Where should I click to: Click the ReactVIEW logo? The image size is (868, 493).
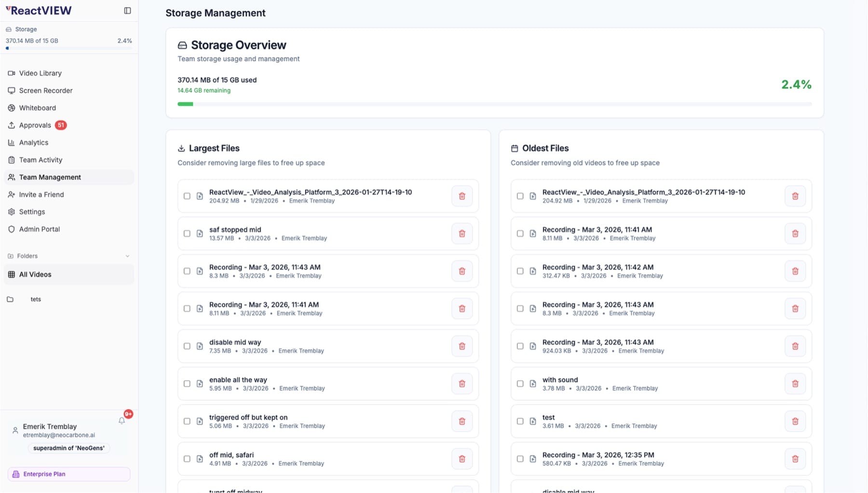pos(39,11)
